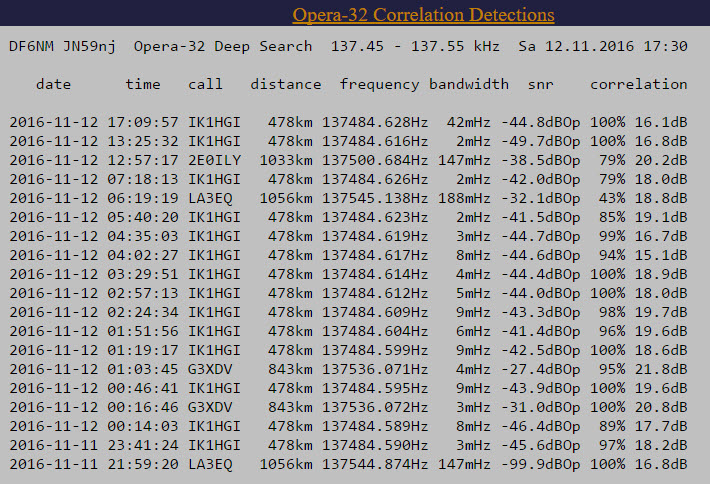
Task: Click the 'date' column header
Action: pyautogui.click(x=53, y=84)
